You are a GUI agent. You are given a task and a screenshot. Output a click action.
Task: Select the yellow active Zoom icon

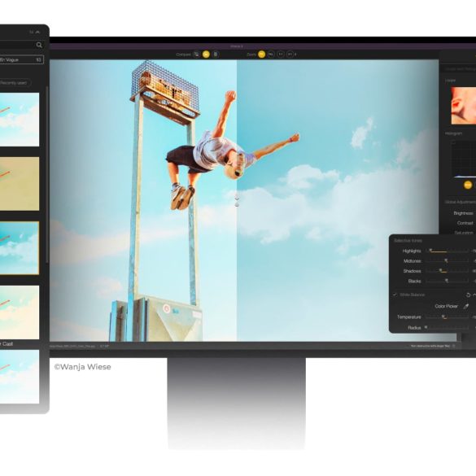261,55
